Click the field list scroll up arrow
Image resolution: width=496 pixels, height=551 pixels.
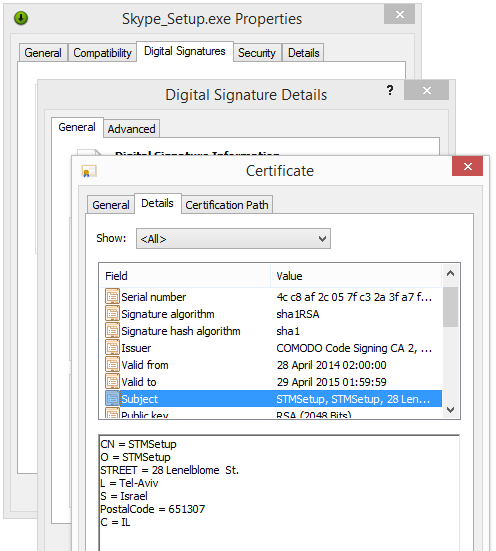[x=451, y=273]
